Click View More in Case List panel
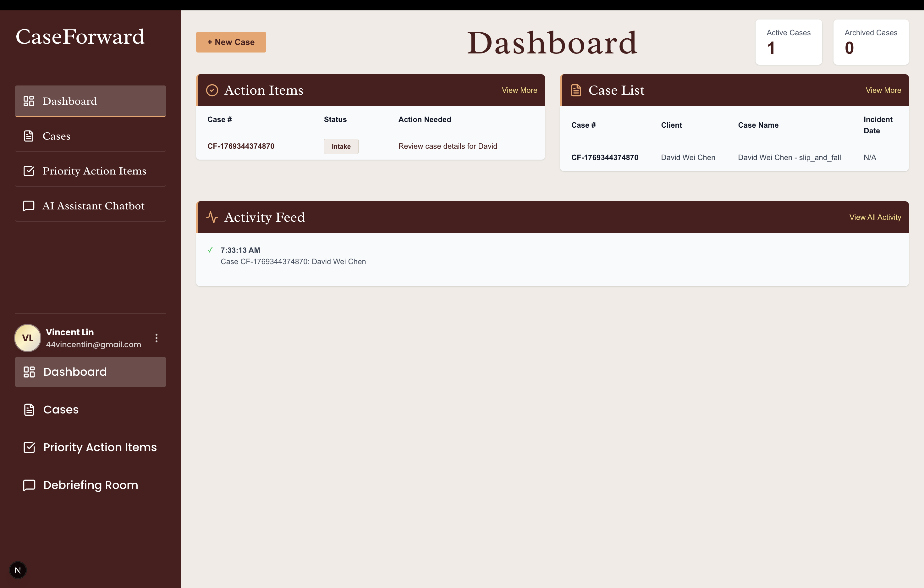 click(x=883, y=90)
